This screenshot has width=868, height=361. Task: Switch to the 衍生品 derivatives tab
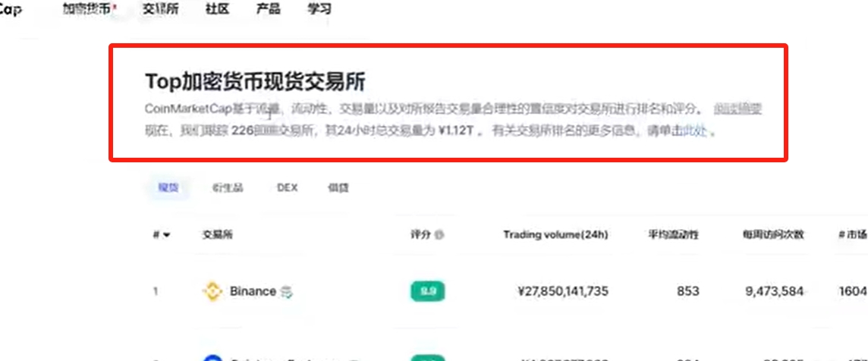pos(228,187)
